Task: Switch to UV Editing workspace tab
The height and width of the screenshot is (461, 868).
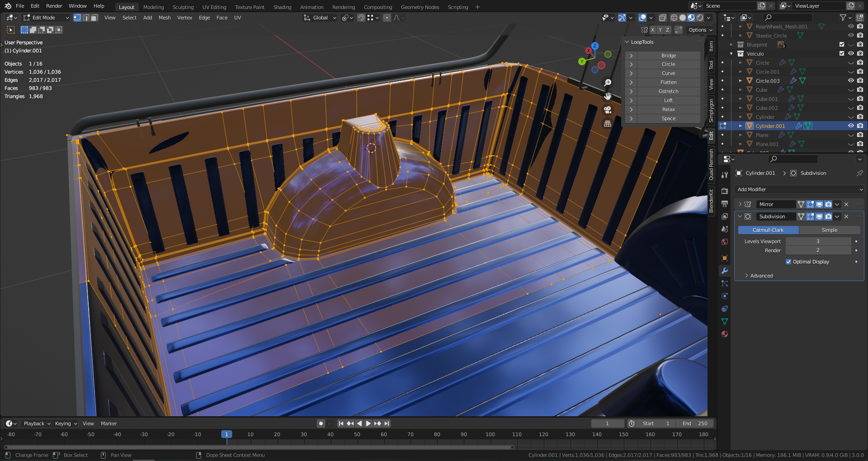Action: click(214, 7)
